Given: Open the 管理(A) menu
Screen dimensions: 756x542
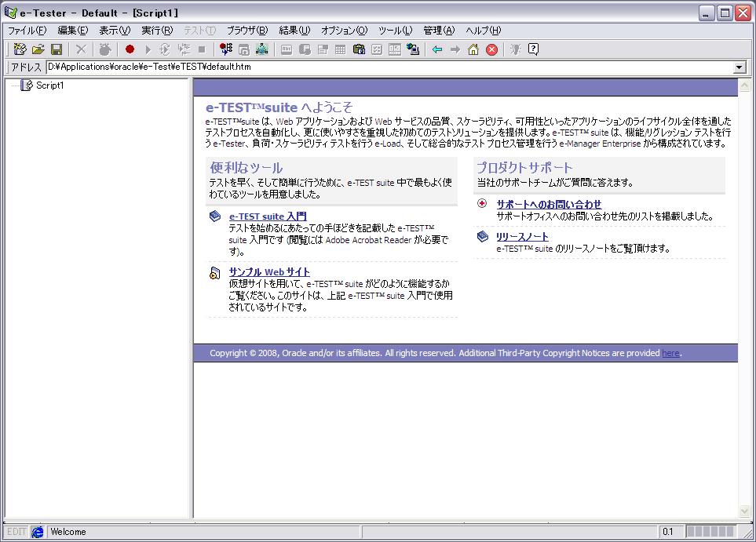Looking at the screenshot, I should tap(439, 31).
